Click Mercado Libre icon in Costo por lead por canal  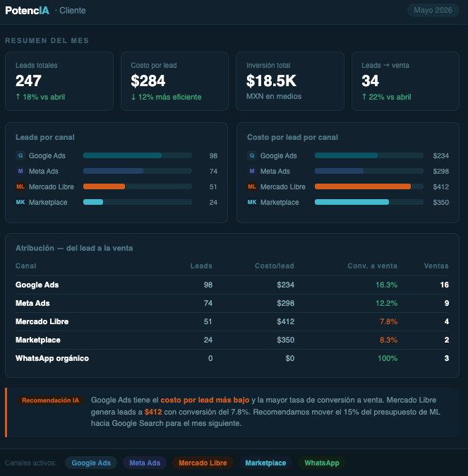[x=252, y=186]
